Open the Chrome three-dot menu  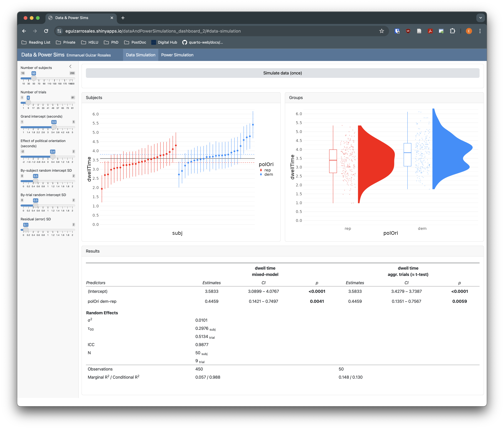480,31
